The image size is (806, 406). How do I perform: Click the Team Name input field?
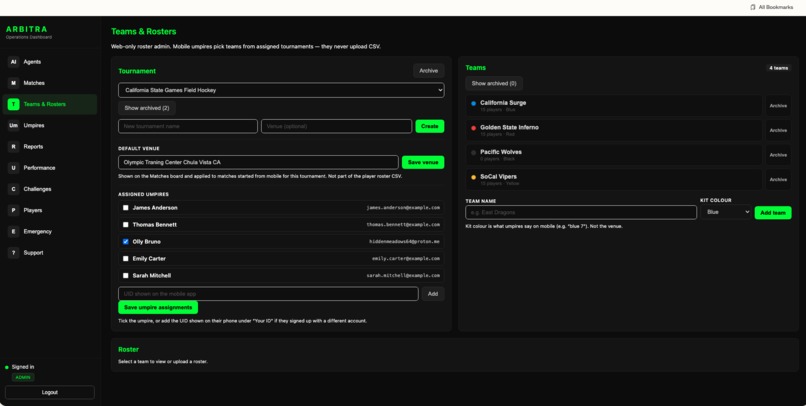(581, 212)
